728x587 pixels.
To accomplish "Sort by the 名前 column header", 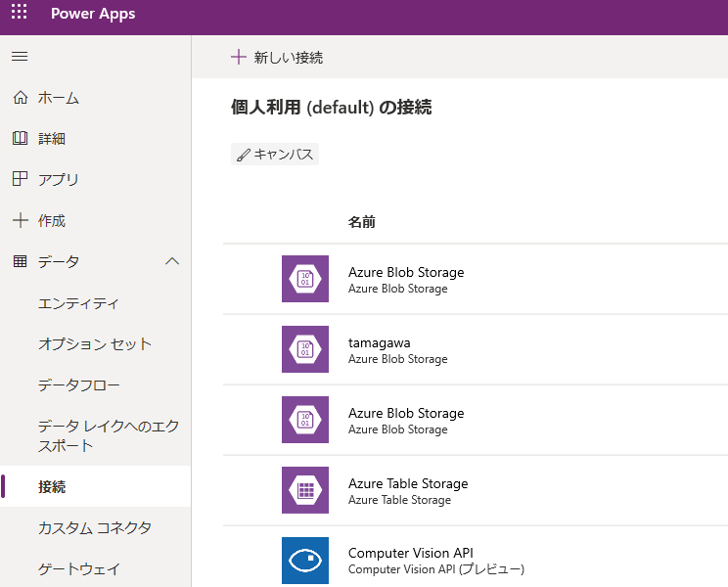I will [362, 222].
